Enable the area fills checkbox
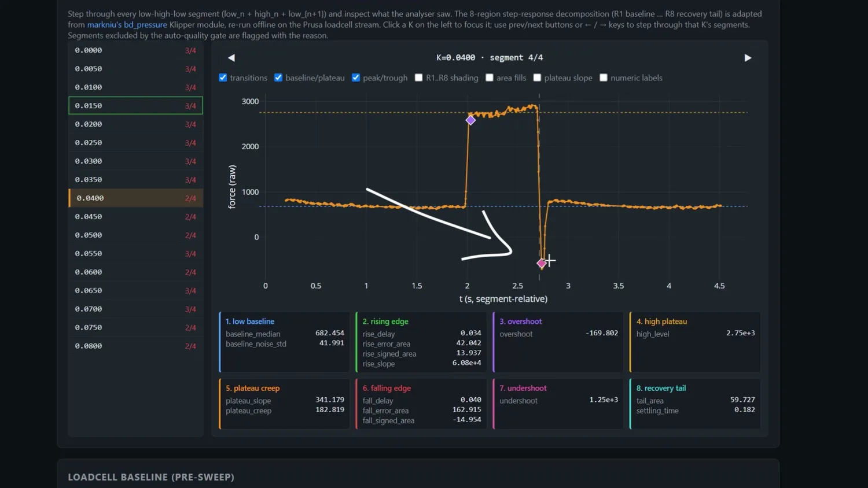 (490, 77)
